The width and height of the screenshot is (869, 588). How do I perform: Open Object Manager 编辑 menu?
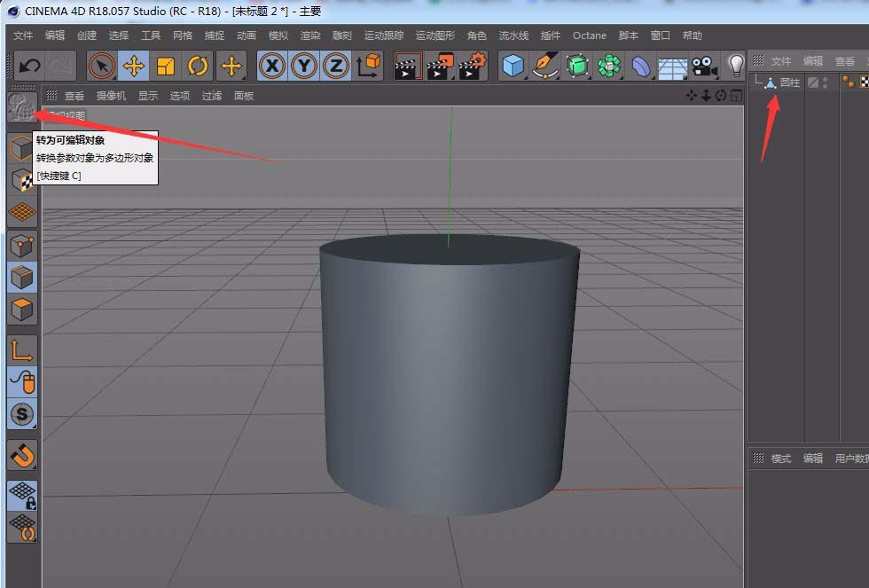click(812, 61)
